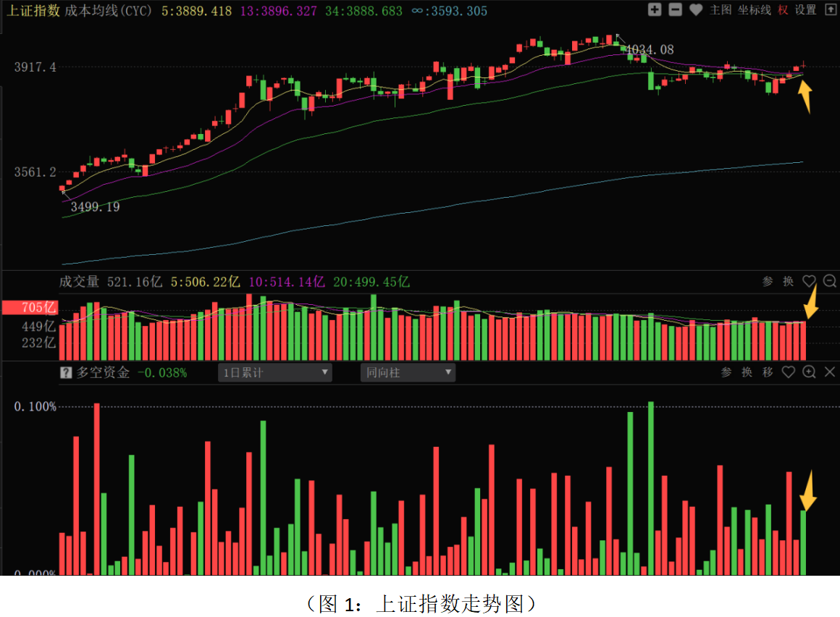The width and height of the screenshot is (840, 617).
Task: Toggle the red 权 adjustment option
Action: click(x=783, y=10)
